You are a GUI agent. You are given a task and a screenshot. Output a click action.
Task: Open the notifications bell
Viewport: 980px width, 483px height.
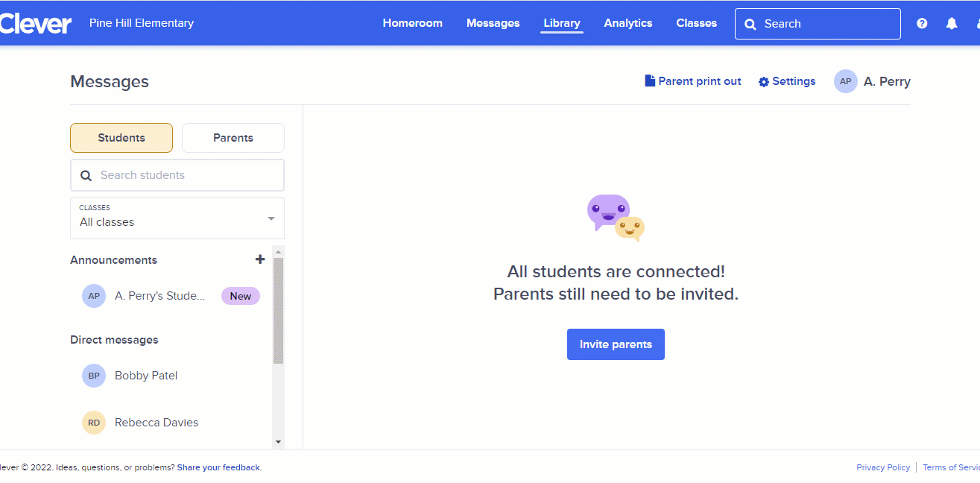(952, 24)
